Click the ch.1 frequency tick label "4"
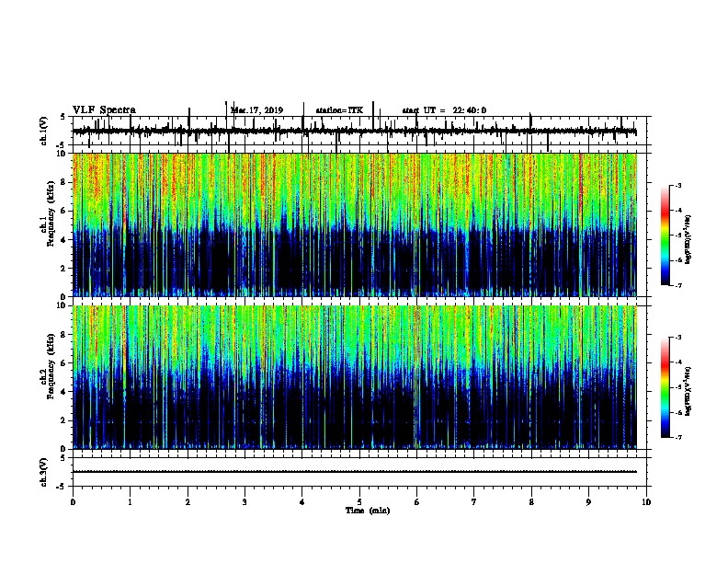Viewport: 728px width, 563px height. 64,240
